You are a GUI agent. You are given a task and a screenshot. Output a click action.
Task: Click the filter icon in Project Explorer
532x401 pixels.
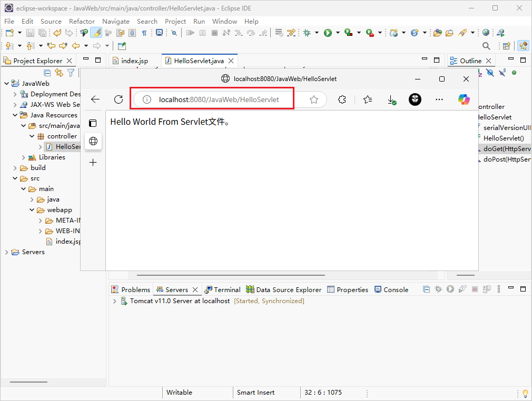pyautogui.click(x=71, y=73)
